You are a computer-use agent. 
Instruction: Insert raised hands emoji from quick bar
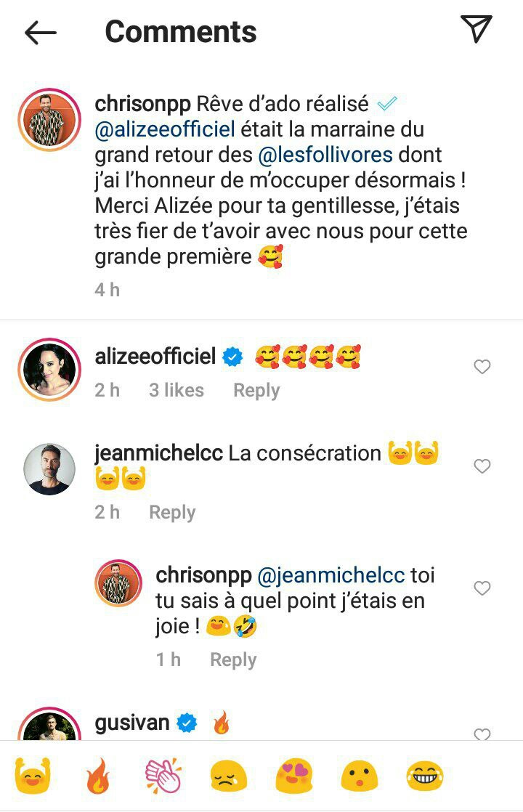(x=31, y=777)
